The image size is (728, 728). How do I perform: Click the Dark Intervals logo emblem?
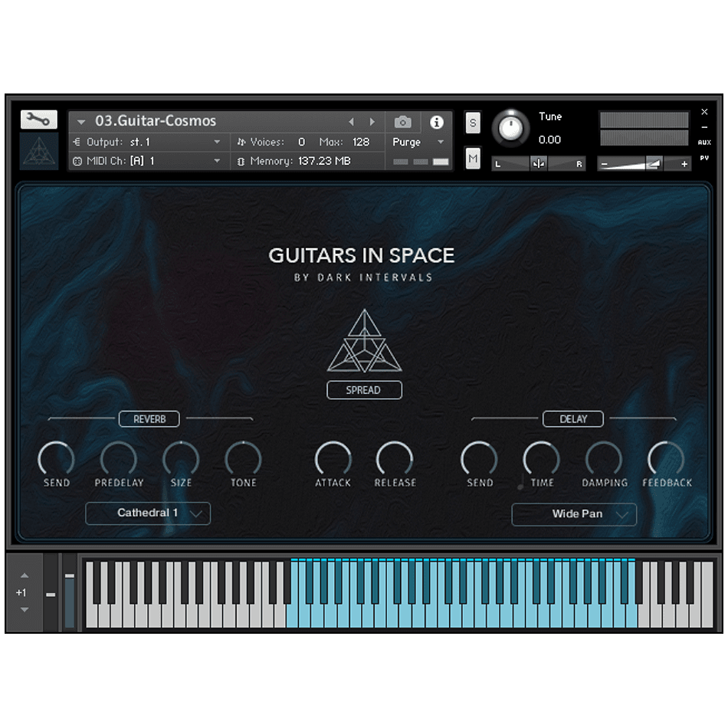point(38,152)
